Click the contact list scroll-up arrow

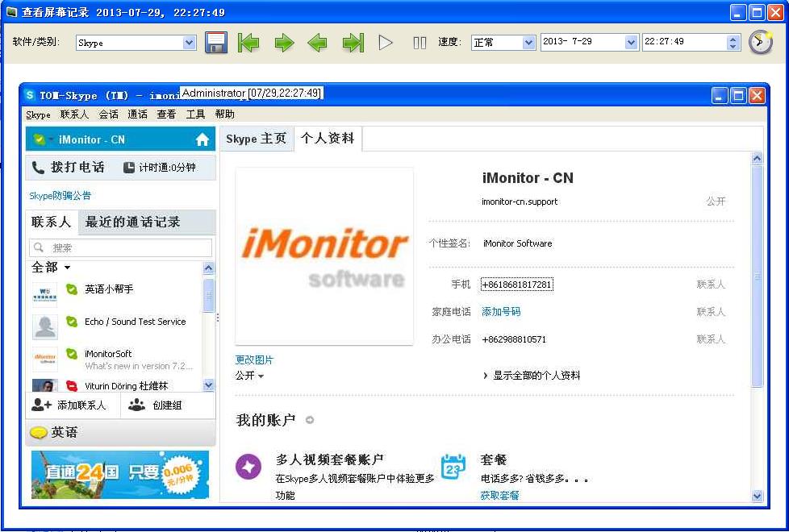click(x=209, y=268)
